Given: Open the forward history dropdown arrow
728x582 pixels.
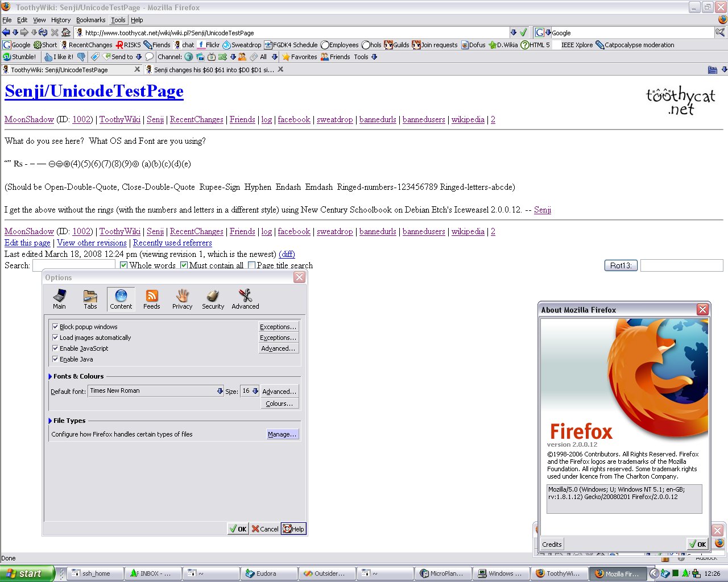Looking at the screenshot, I should coord(34,32).
